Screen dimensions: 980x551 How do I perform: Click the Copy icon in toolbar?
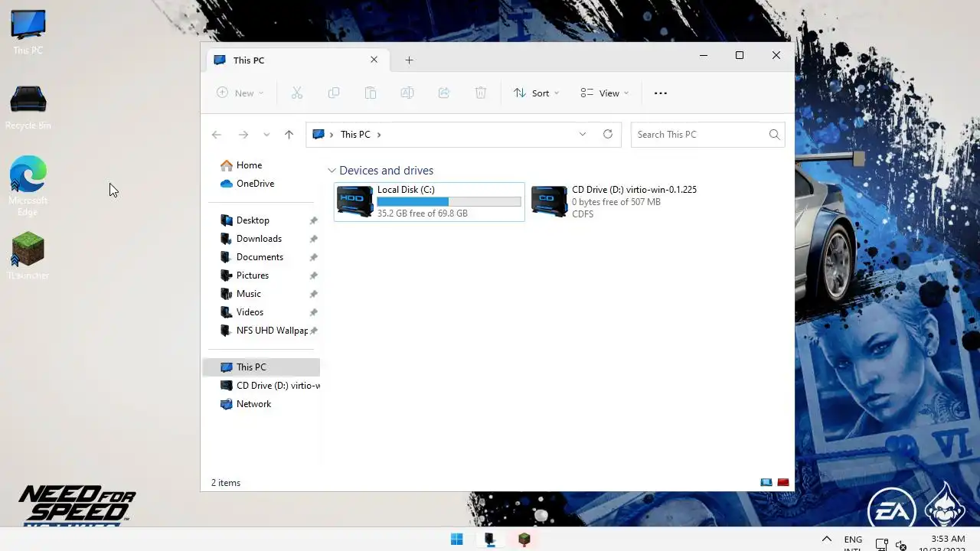(x=334, y=93)
